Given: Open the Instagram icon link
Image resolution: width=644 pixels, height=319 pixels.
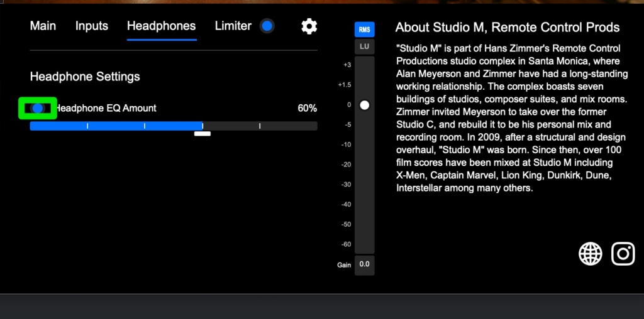Looking at the screenshot, I should tap(623, 254).
